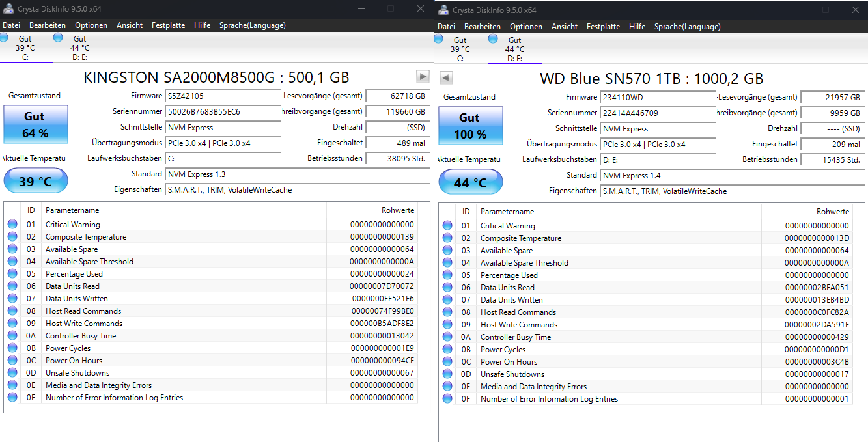The height and width of the screenshot is (442, 868).
Task: Select C: drive tab in right window
Action: click(x=460, y=49)
